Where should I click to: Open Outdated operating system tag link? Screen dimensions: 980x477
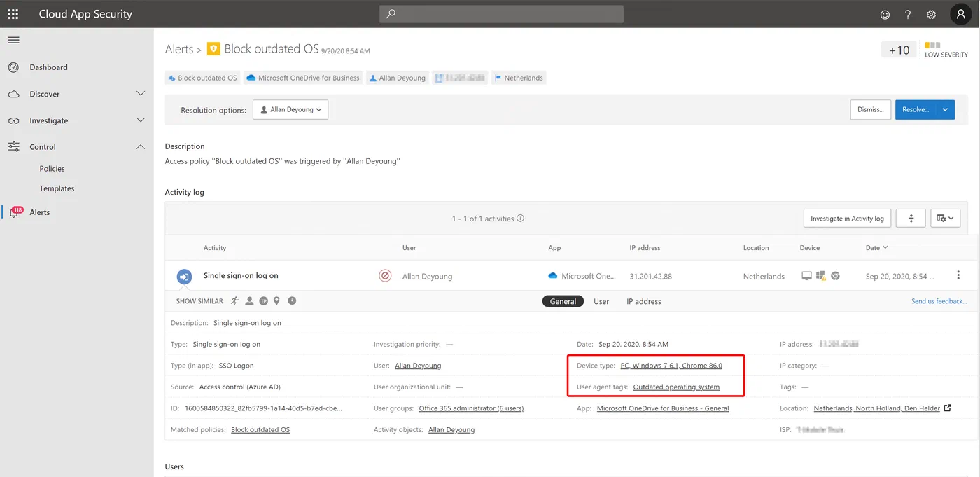pos(676,387)
